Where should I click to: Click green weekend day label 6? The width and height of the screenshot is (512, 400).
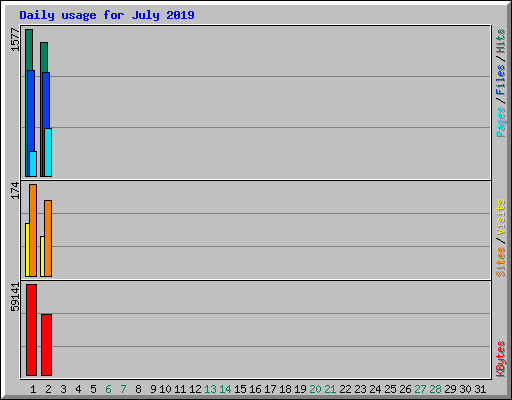click(x=108, y=389)
